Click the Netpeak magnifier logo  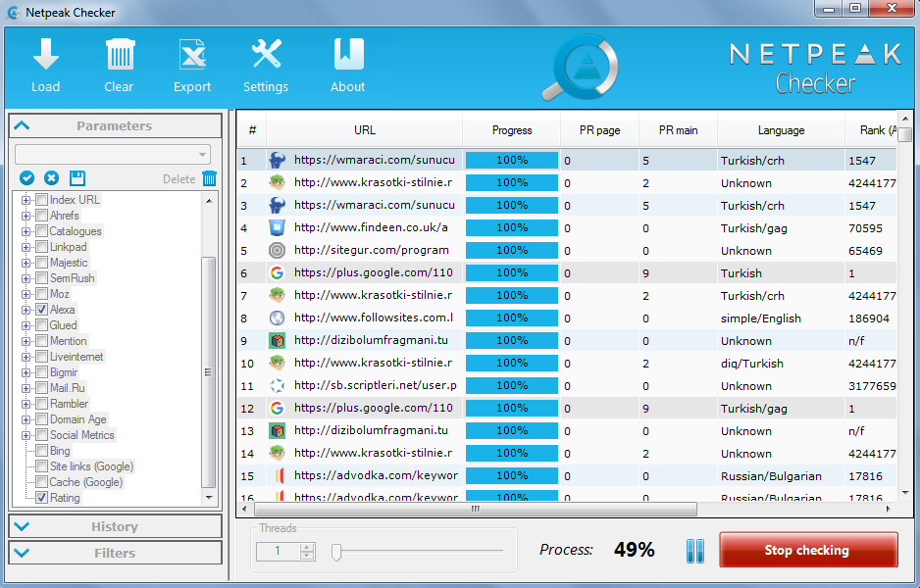point(581,68)
